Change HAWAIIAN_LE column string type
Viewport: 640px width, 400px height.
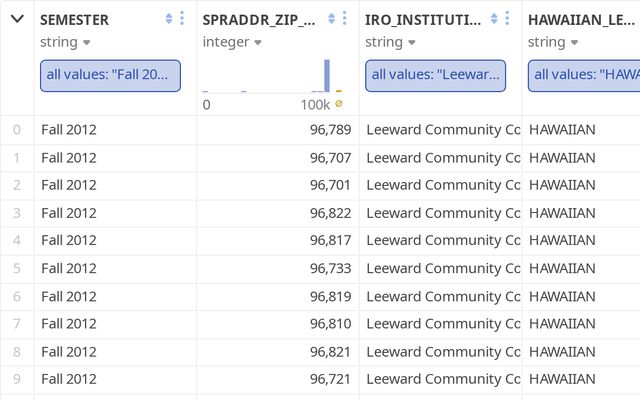[553, 42]
